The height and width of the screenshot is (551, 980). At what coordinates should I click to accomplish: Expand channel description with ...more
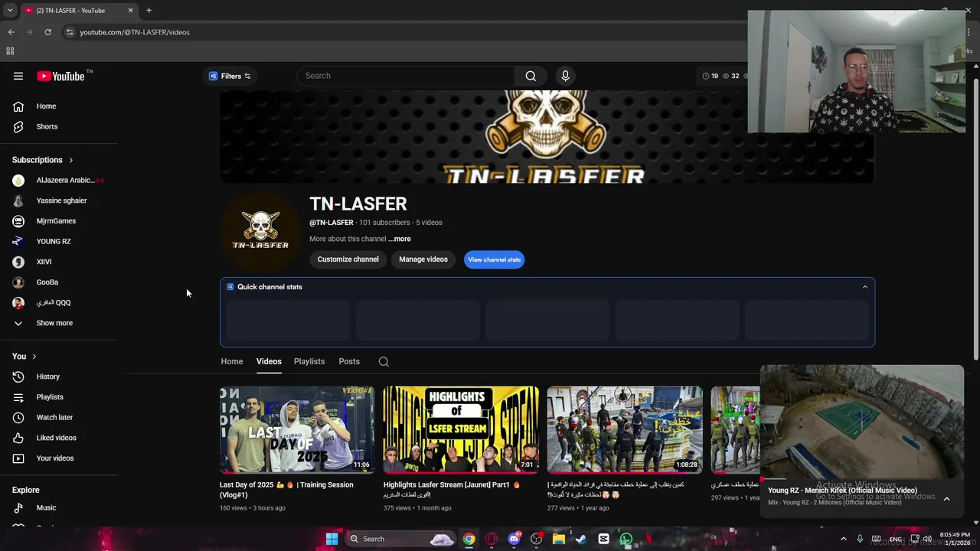pyautogui.click(x=400, y=239)
